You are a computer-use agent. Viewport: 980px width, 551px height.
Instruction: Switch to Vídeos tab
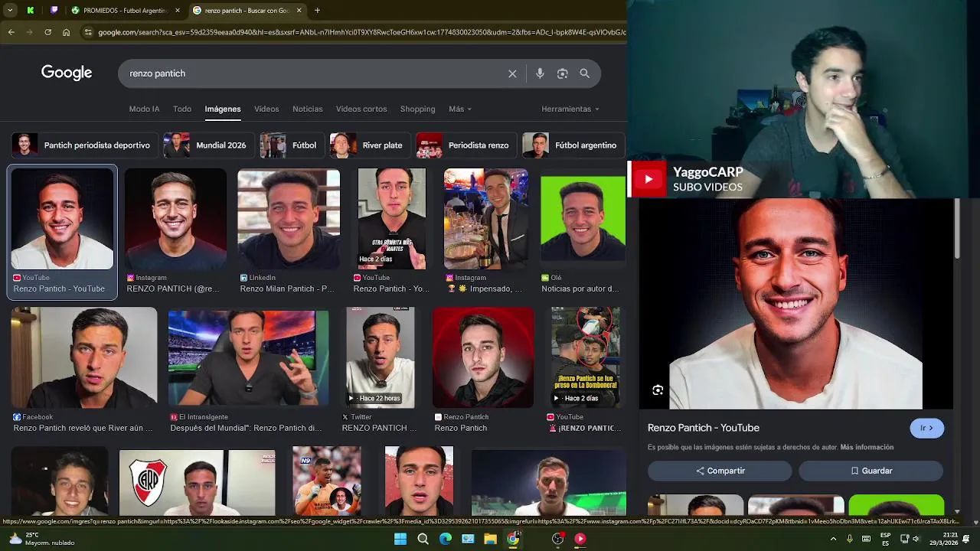click(266, 109)
